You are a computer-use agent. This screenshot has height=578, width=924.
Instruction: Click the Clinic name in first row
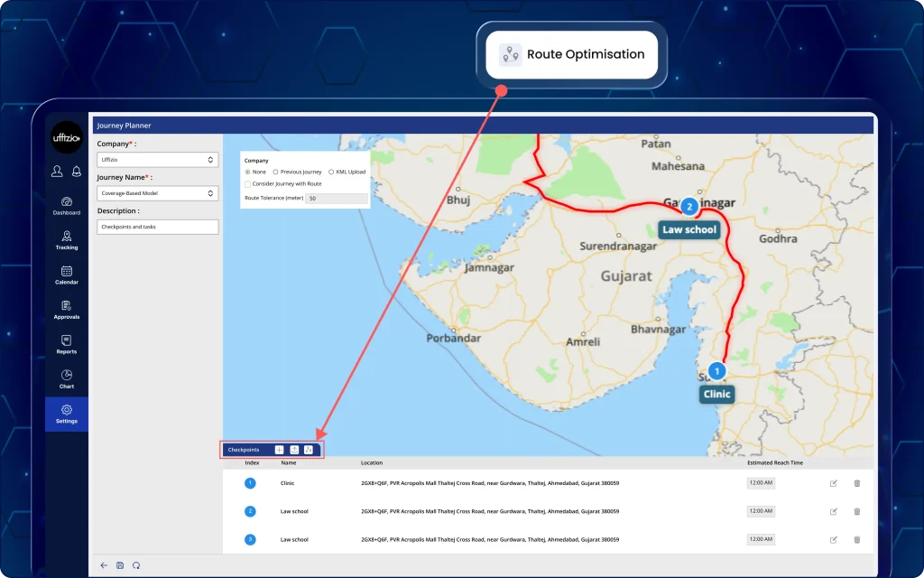pos(287,483)
